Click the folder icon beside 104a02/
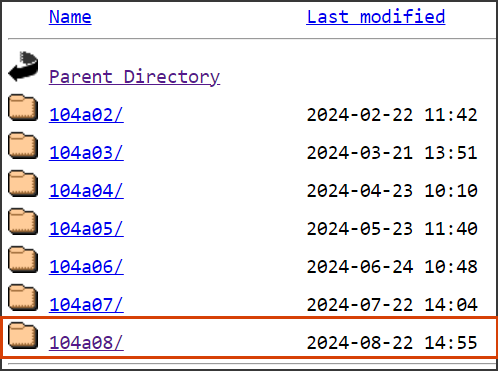498x371 pixels. [x=23, y=107]
